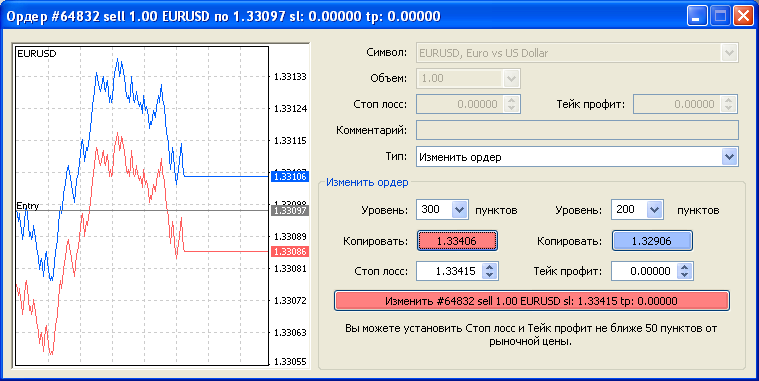Image resolution: width=759 pixels, height=381 pixels.
Task: Click the EURUSD chart title label
Action: (36, 54)
